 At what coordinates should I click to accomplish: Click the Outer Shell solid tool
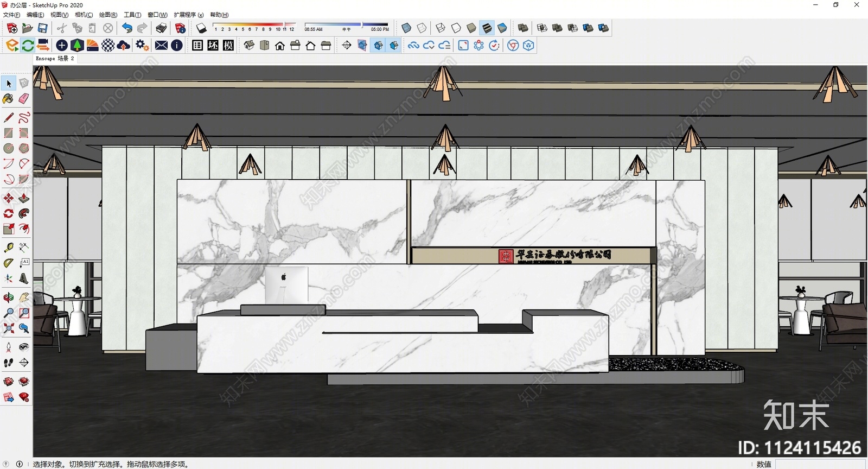click(x=523, y=28)
